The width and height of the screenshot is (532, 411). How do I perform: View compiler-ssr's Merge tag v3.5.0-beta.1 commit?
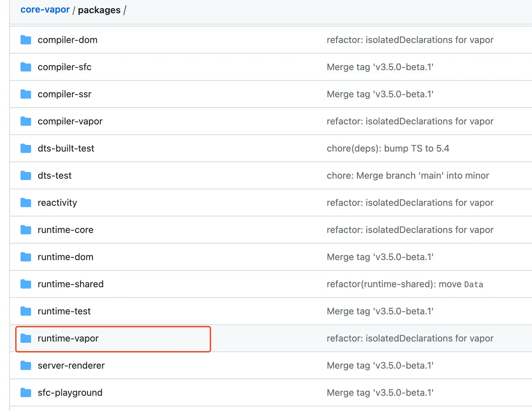(380, 94)
